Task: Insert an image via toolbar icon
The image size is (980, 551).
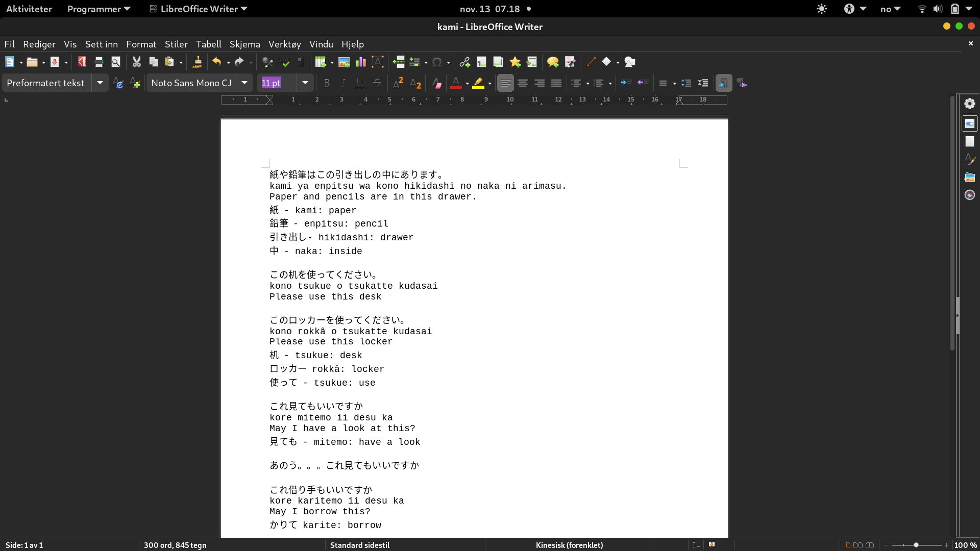Action: tap(344, 62)
